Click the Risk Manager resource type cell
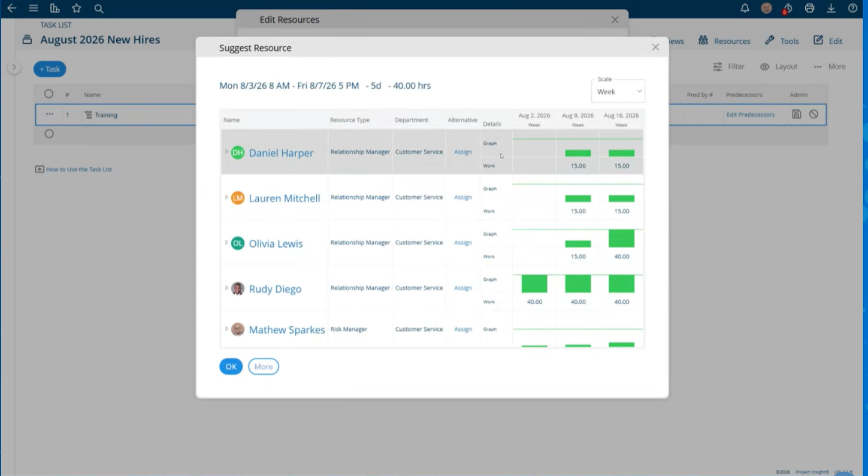Viewport: 868px width, 476px height. tap(349, 329)
